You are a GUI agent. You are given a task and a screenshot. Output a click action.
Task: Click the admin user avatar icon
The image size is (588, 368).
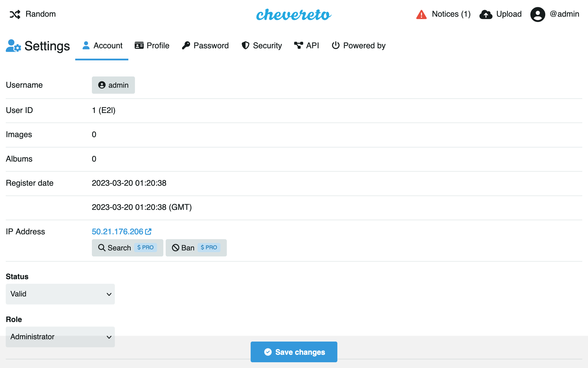(537, 14)
